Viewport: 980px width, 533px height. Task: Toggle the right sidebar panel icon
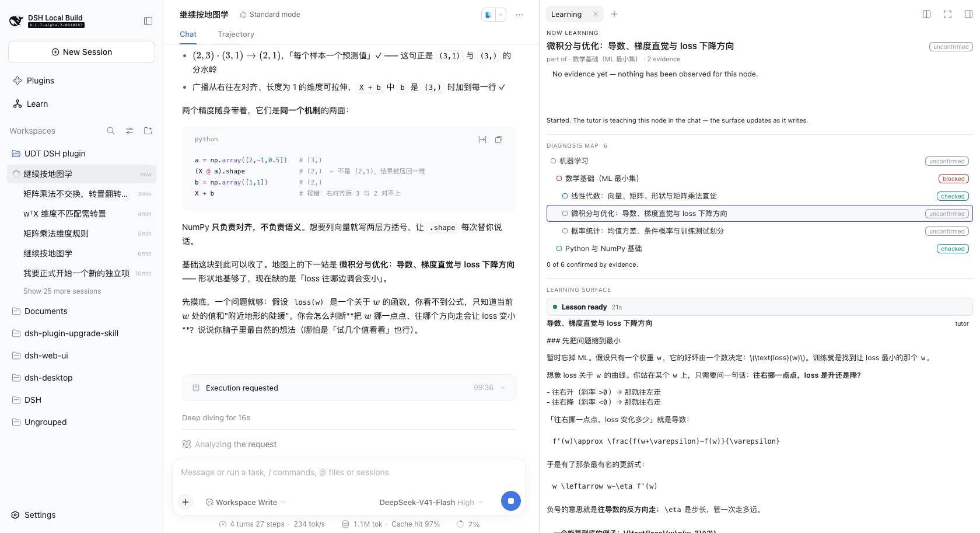click(968, 14)
